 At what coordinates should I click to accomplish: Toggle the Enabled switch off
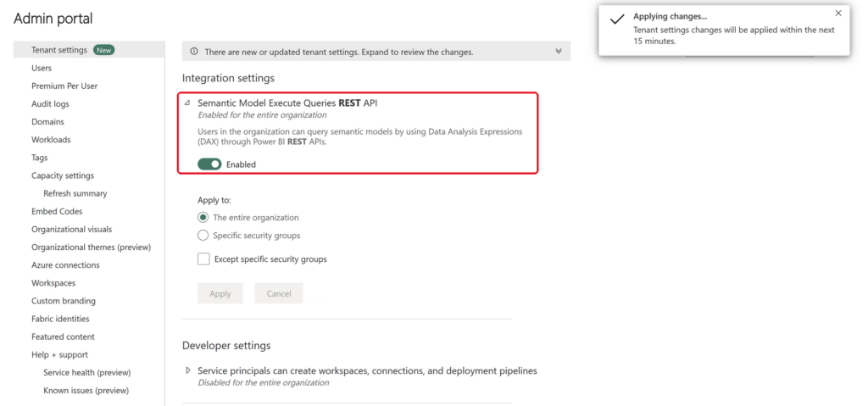click(x=209, y=164)
